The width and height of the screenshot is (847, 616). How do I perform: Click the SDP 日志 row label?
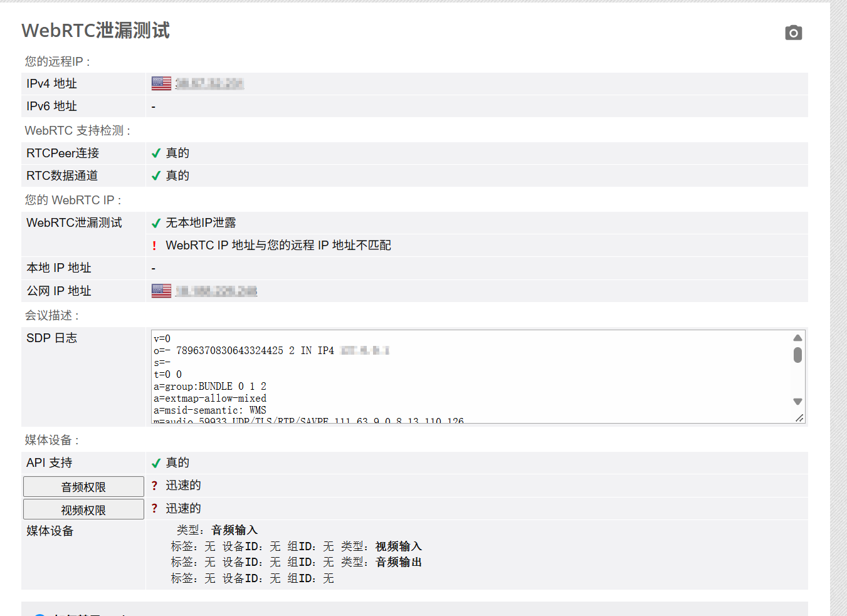pos(51,338)
